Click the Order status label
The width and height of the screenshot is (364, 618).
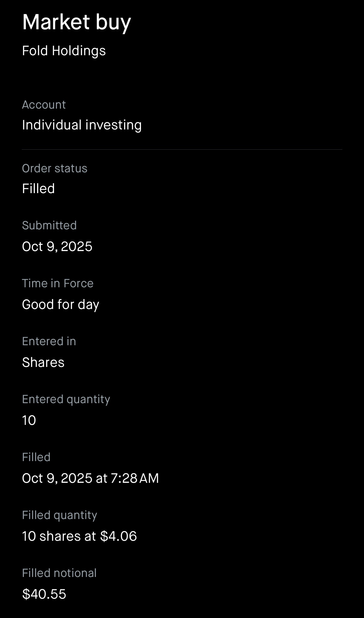pyautogui.click(x=55, y=168)
